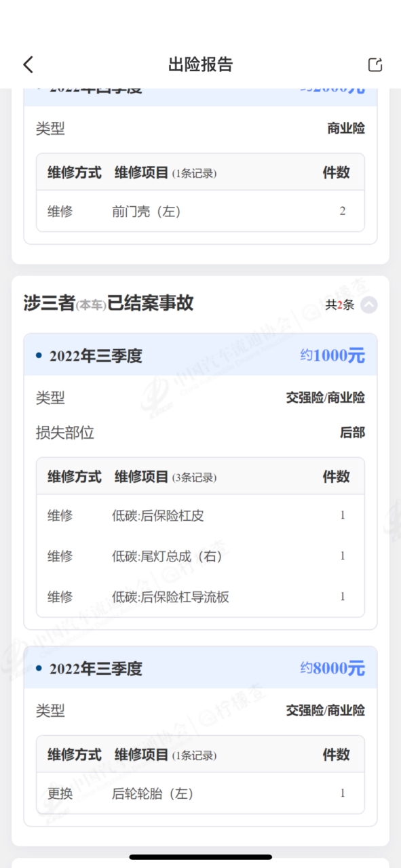
Task: Tap the 维修项目 (3条记录) column header
Action: click(x=166, y=477)
